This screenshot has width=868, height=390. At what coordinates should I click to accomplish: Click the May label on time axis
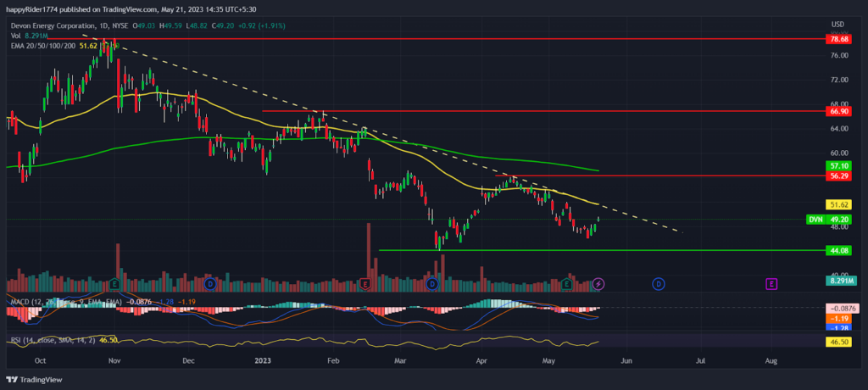pyautogui.click(x=548, y=360)
